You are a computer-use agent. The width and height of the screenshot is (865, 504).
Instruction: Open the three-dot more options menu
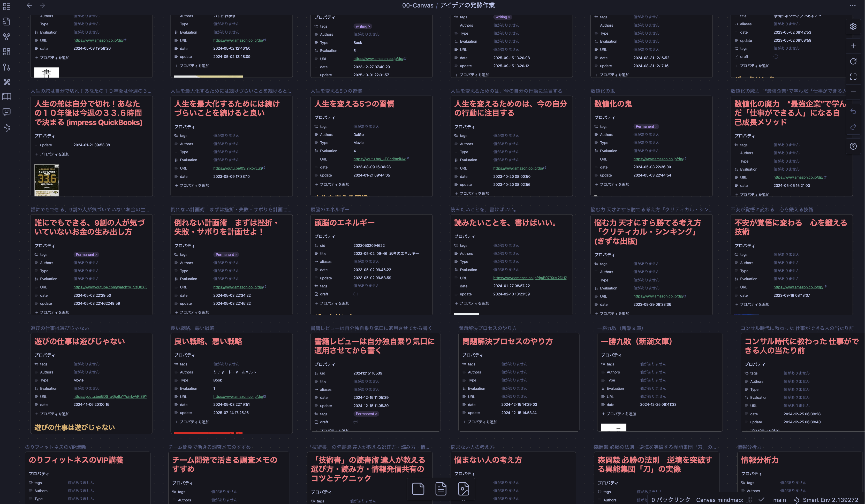point(852,5)
